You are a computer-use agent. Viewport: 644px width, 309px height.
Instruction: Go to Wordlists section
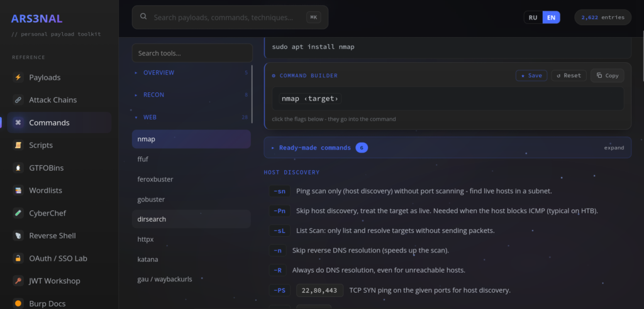59,190
